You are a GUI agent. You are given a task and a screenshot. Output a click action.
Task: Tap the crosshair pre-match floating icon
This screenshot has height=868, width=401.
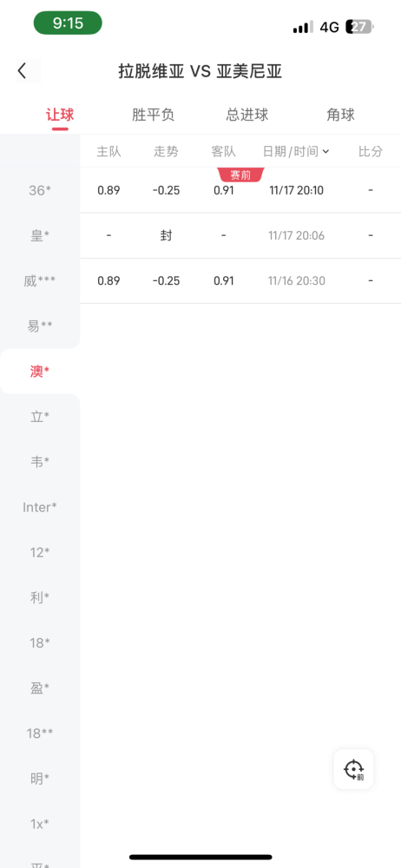[x=353, y=769]
